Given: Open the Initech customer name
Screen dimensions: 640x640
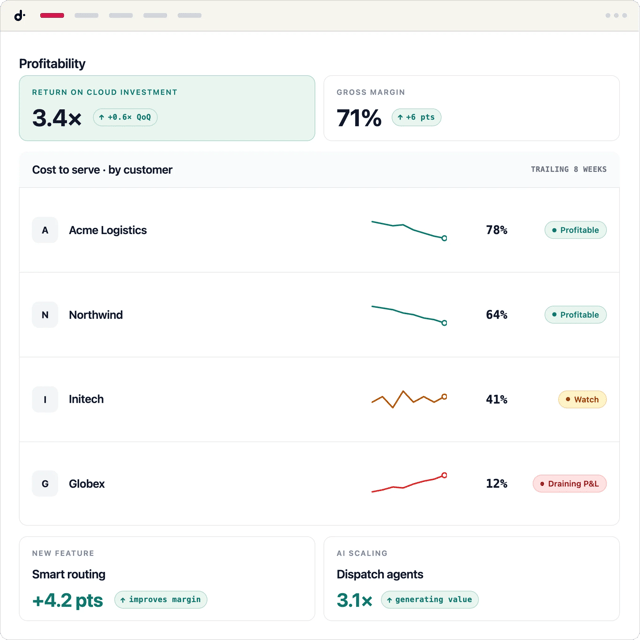Looking at the screenshot, I should click(x=86, y=399).
